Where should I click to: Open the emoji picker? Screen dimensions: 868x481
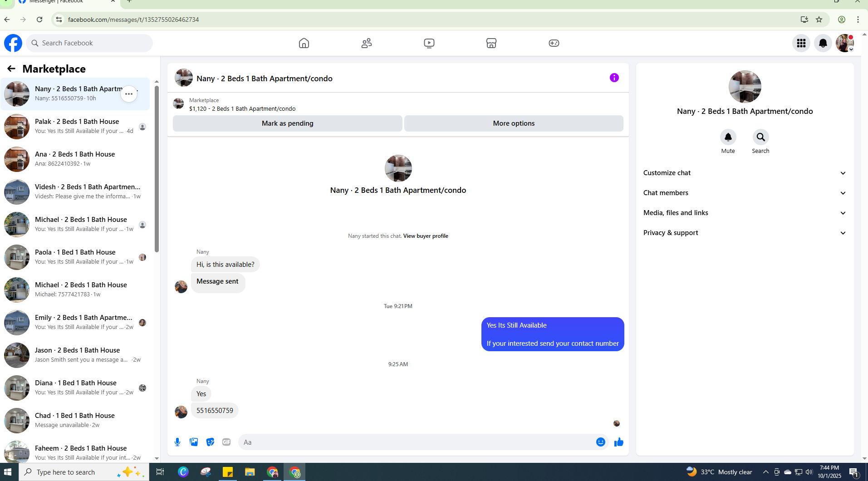600,442
